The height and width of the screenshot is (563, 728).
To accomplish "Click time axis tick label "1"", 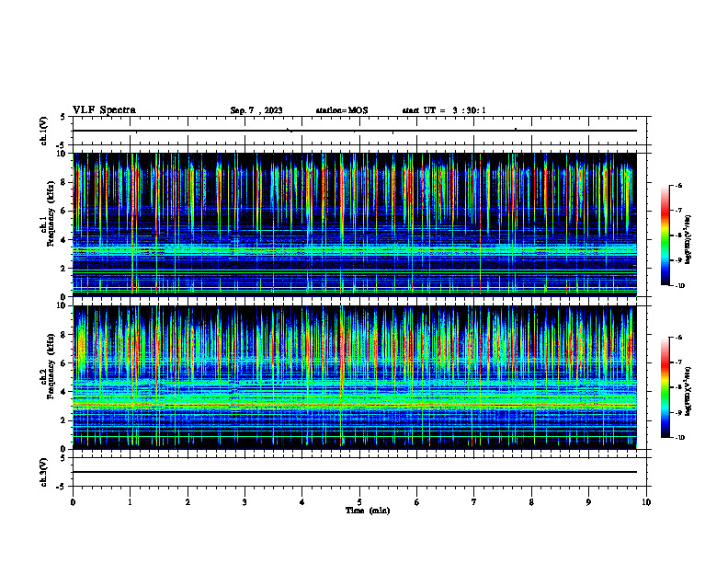I will (x=130, y=502).
